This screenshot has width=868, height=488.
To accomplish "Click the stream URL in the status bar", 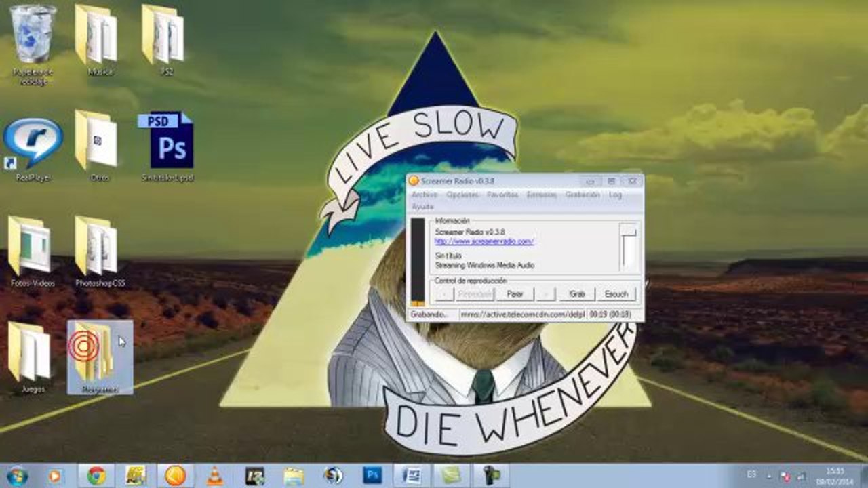I will click(x=522, y=314).
